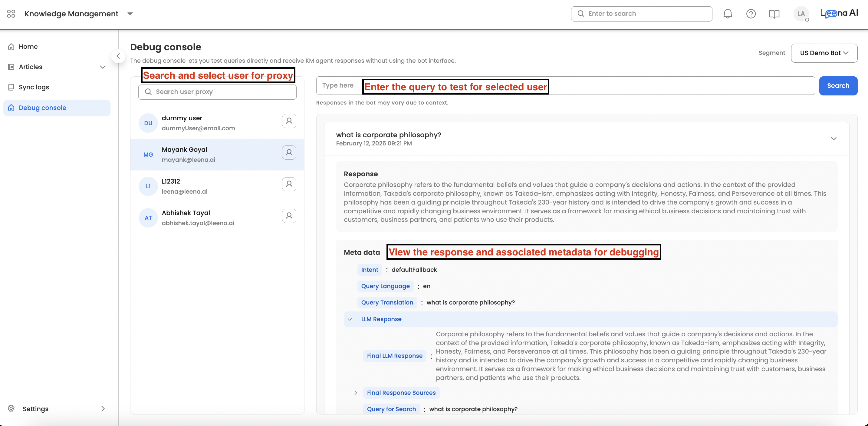Click the app grid launcher icon
This screenshot has height=426, width=868.
coord(11,14)
